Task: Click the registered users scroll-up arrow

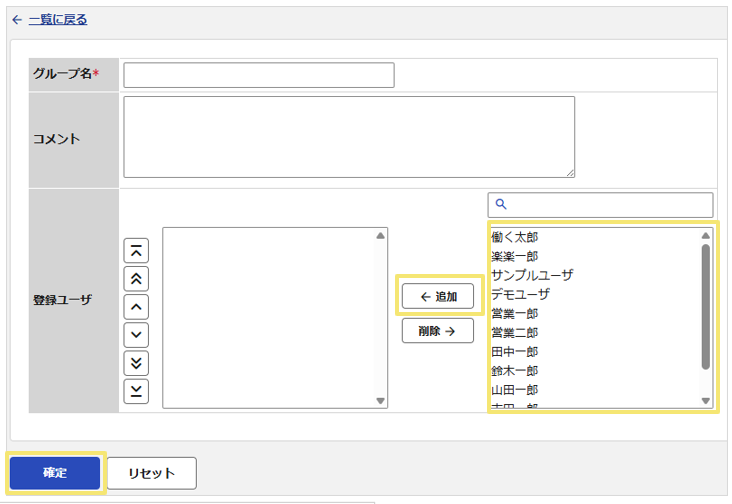Action: coord(380,236)
